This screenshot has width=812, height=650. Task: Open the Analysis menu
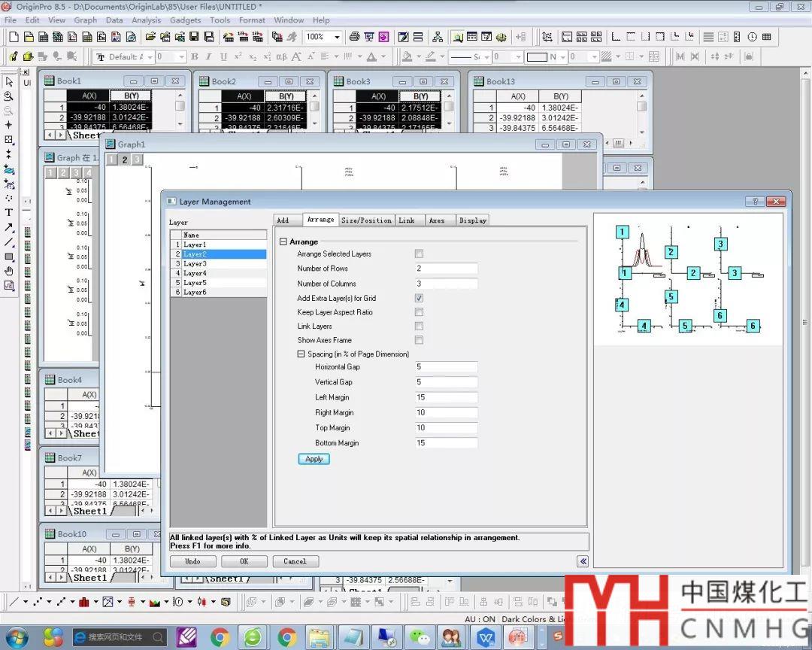coord(146,20)
